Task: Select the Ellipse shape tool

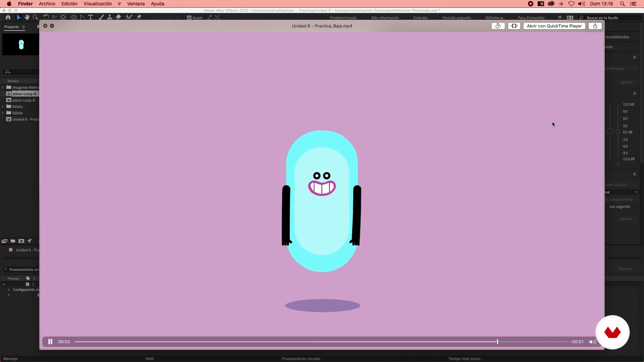Action: click(x=74, y=17)
